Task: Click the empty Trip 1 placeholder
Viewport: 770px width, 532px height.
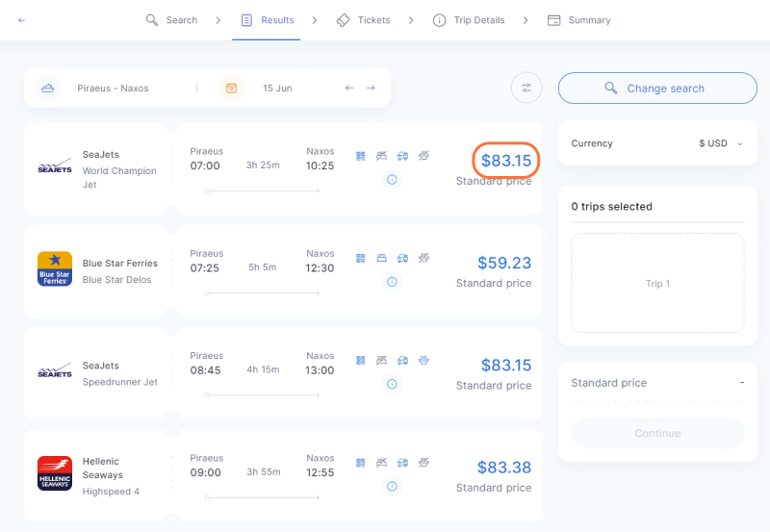Action: pos(657,283)
